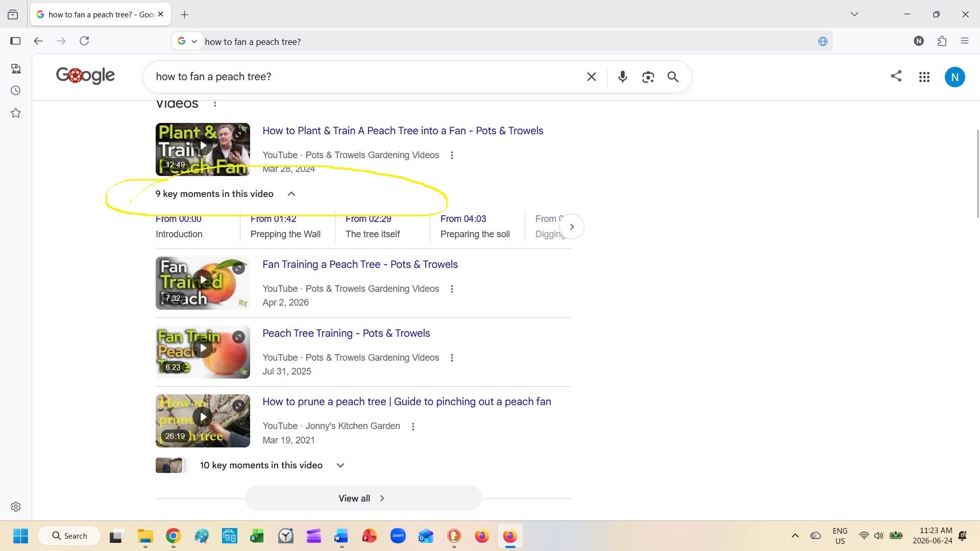Go to Google home via logo

coord(85,76)
